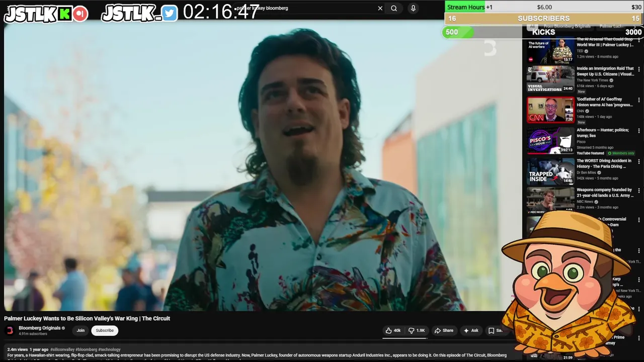Screen dimensions: 644x362
Task: Open the Trapped Inside diving thumbnail
Action: click(550, 171)
